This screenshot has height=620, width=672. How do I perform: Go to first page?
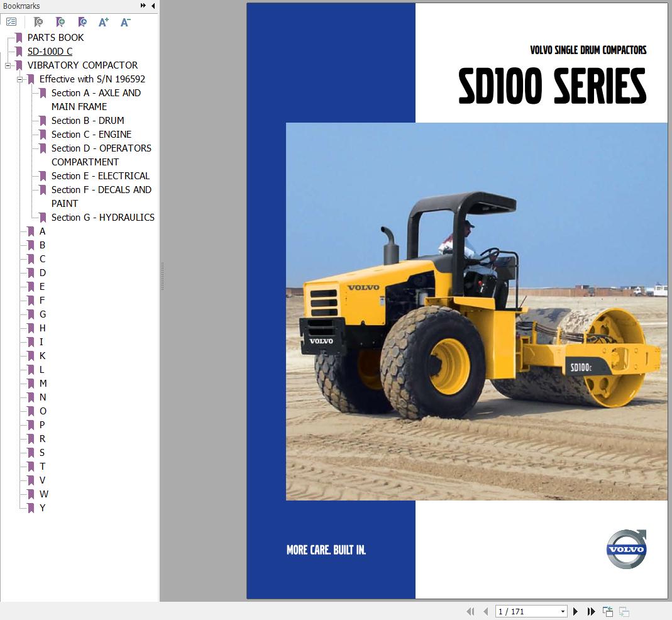(471, 611)
